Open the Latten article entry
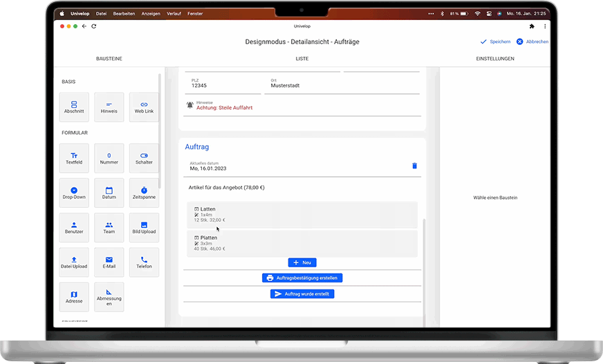Viewport: 603px width, 364px height. pos(301,214)
